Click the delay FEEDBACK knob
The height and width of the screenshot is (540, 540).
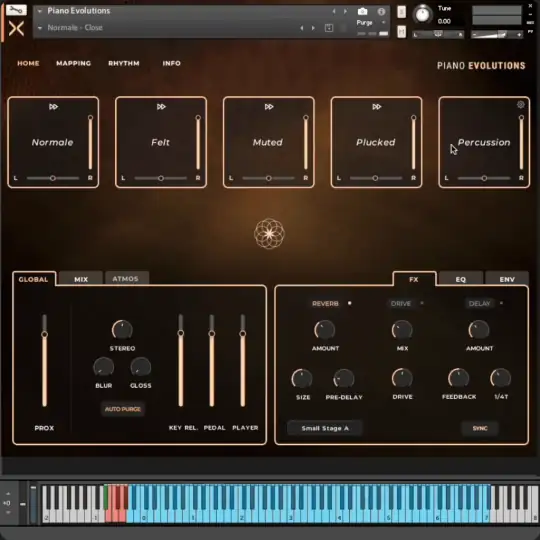(x=459, y=378)
